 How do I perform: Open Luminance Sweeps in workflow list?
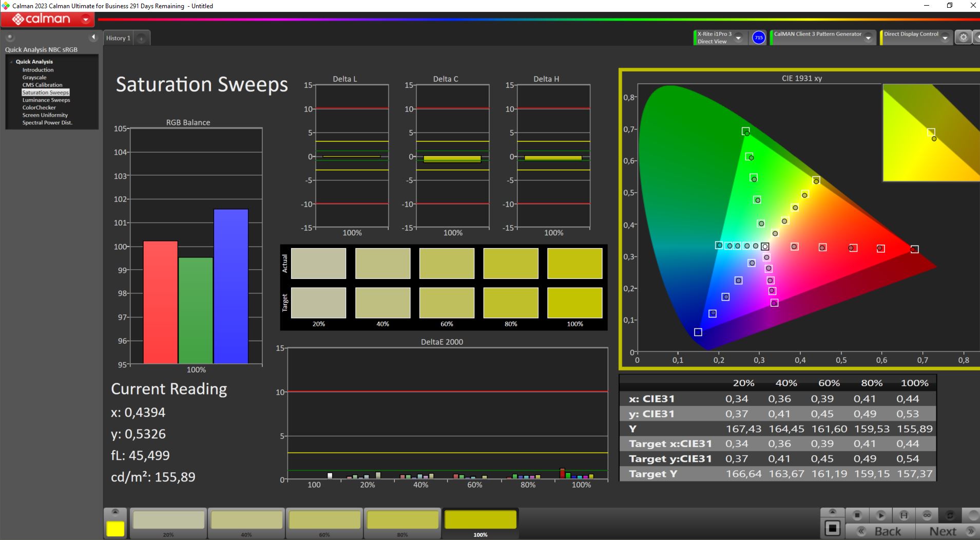[46, 100]
